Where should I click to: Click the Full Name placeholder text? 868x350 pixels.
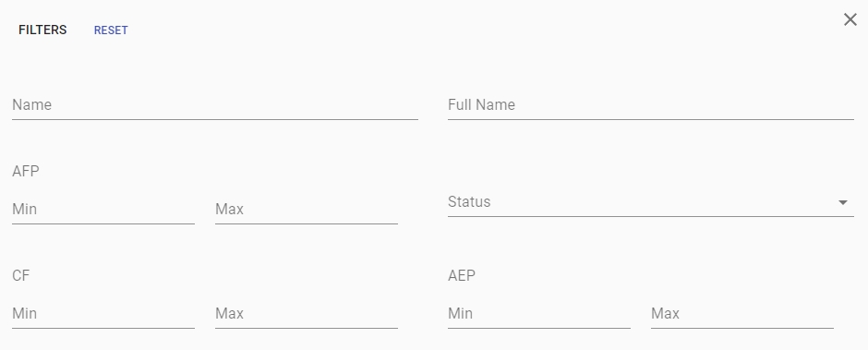tap(481, 104)
